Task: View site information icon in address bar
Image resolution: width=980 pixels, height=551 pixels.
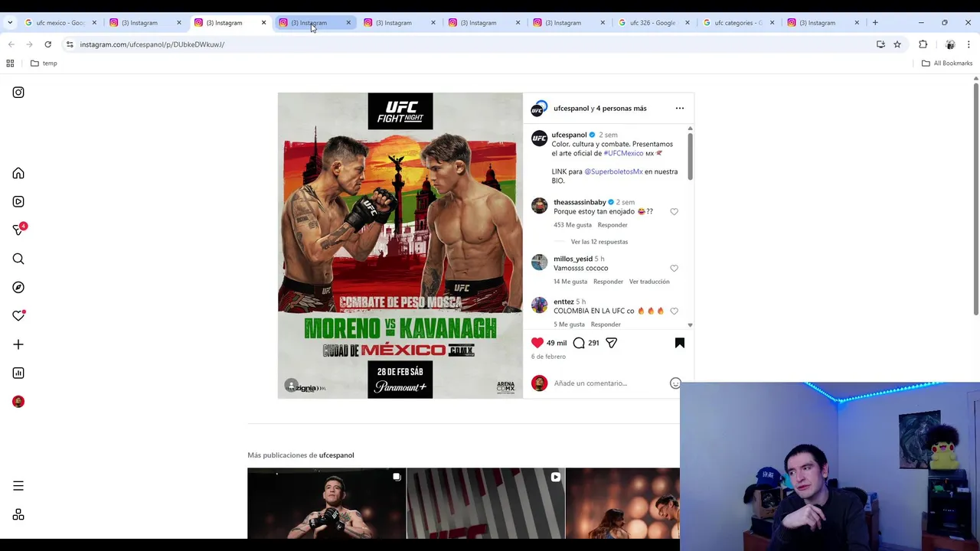Action: [x=70, y=44]
